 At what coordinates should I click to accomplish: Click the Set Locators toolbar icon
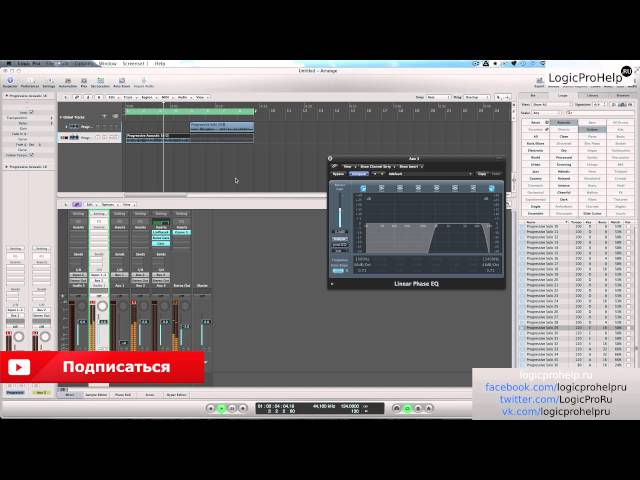pos(100,81)
